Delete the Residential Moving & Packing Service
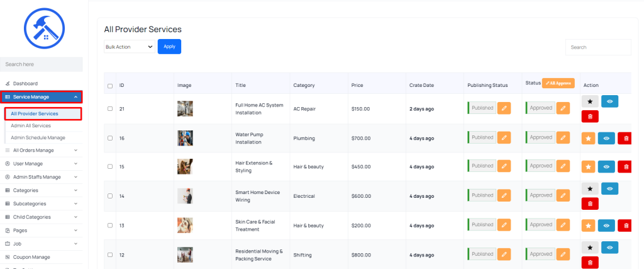The width and height of the screenshot is (644, 269). point(590,263)
